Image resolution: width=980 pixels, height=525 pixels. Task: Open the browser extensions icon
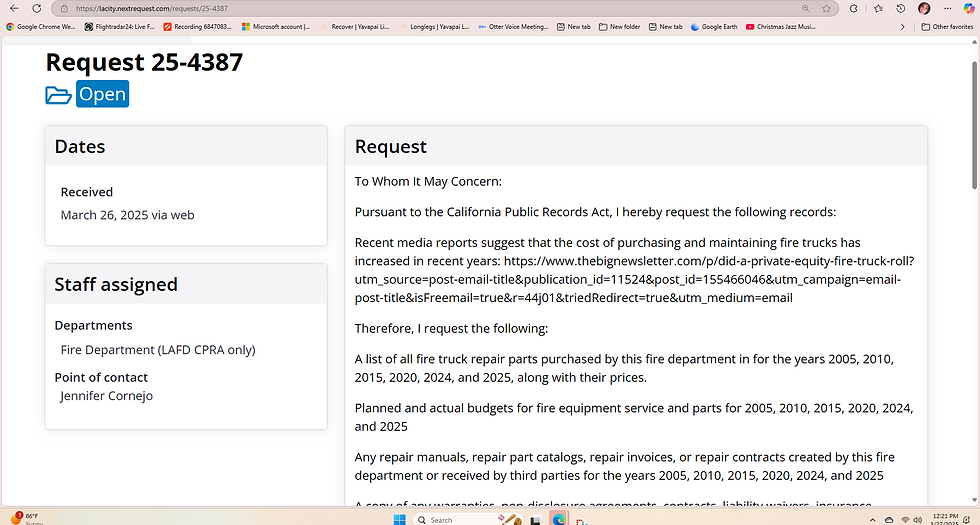click(854, 9)
